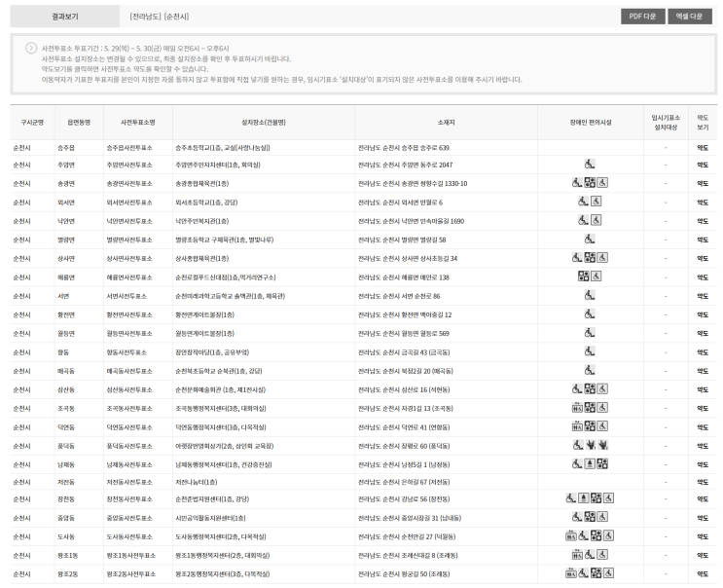Screen dimensions: 723x588
Task: Click 황전면게이트볼장(1층) location cell
Action: click(x=204, y=315)
